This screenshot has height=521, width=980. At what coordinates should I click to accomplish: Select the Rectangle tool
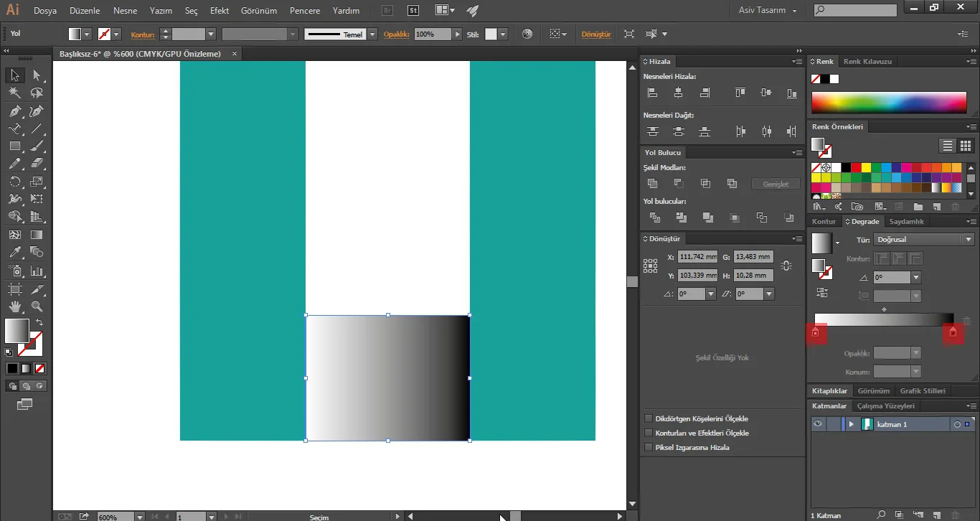click(14, 146)
